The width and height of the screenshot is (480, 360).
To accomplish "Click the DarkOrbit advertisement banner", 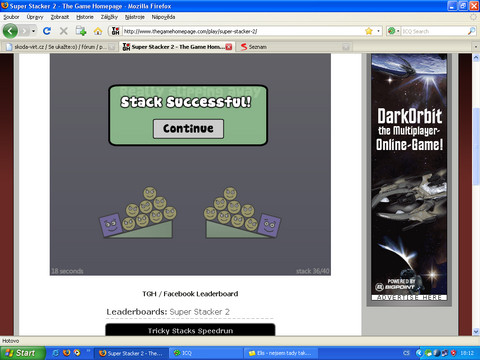I will (409, 177).
